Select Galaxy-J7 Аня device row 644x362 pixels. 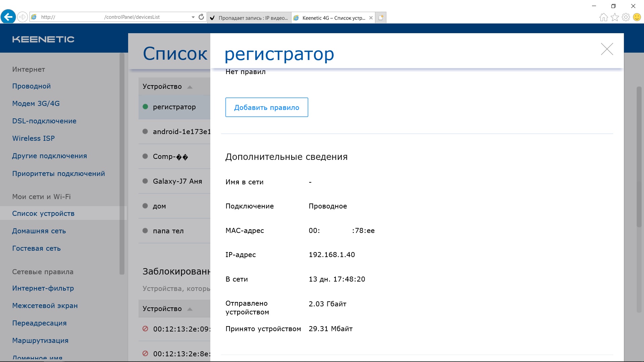tap(177, 181)
